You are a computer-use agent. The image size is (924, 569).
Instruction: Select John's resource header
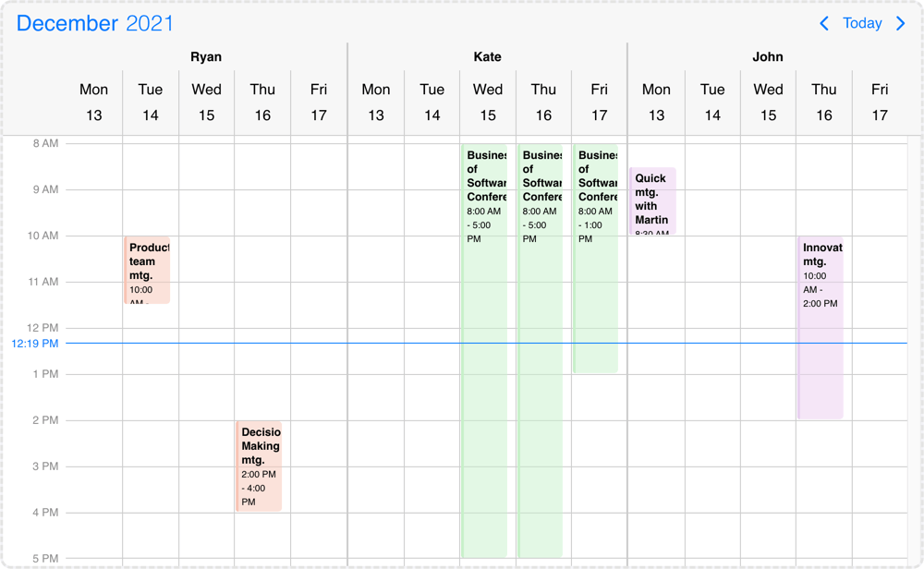point(767,56)
